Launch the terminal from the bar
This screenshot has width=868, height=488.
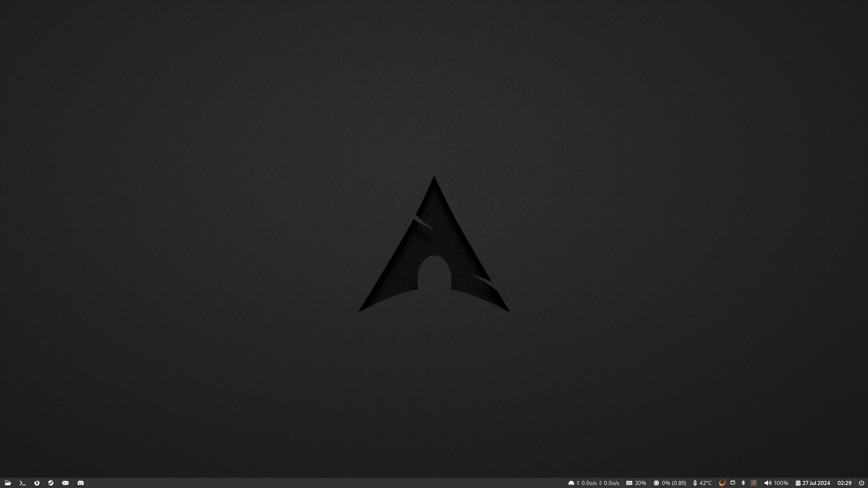[22, 483]
